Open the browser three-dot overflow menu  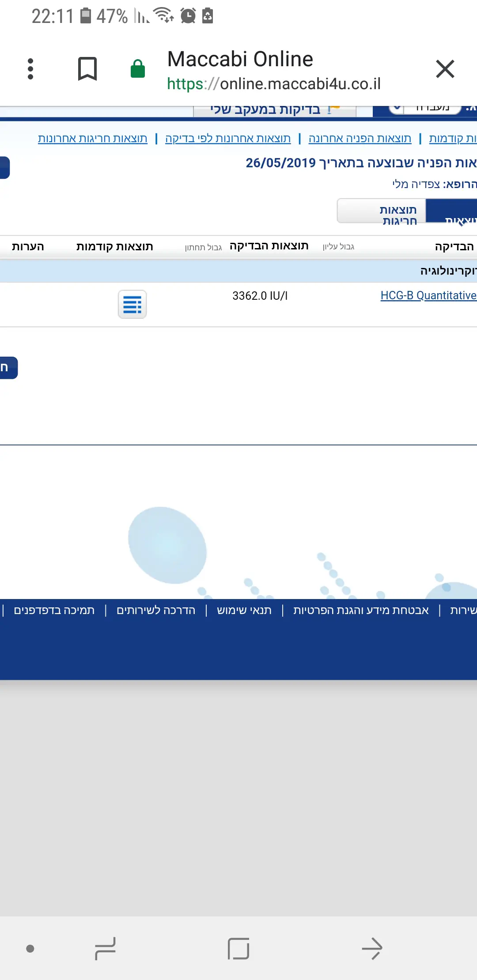[x=30, y=69]
